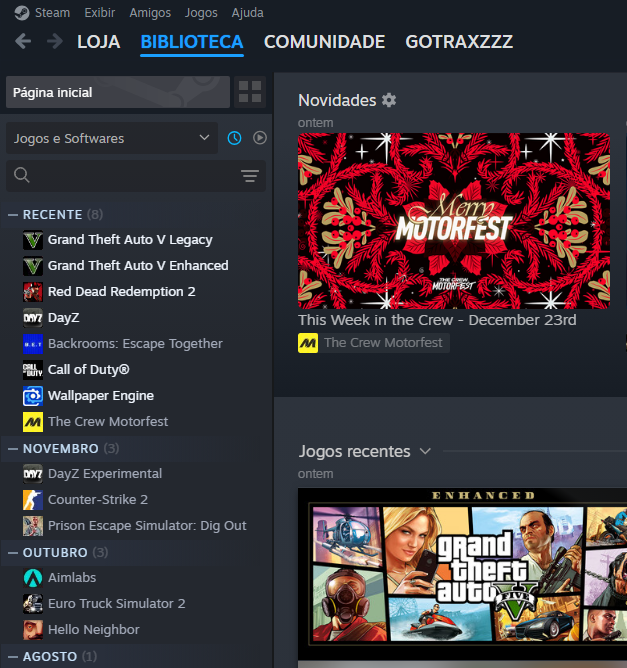Select 'Grand Theft Auto V Legacy' name in list
Screen dimensions: 627x668
pyautogui.click(x=130, y=240)
